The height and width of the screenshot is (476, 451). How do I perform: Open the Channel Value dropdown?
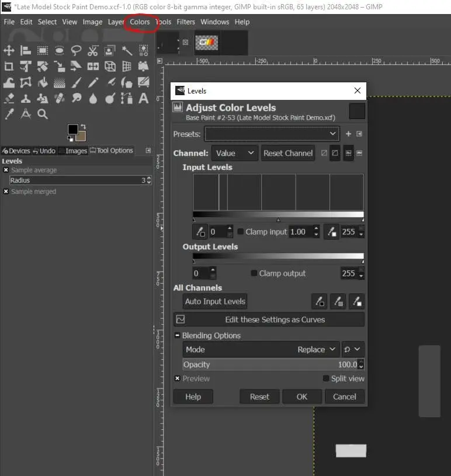(x=234, y=153)
